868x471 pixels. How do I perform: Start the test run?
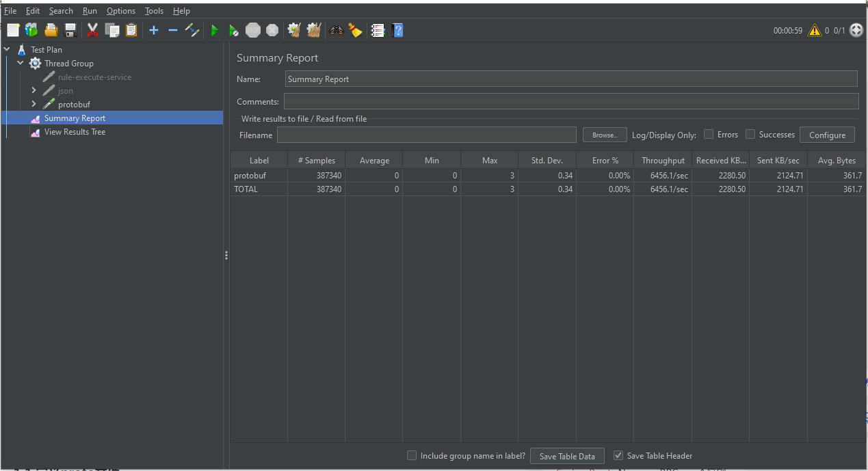click(x=214, y=30)
